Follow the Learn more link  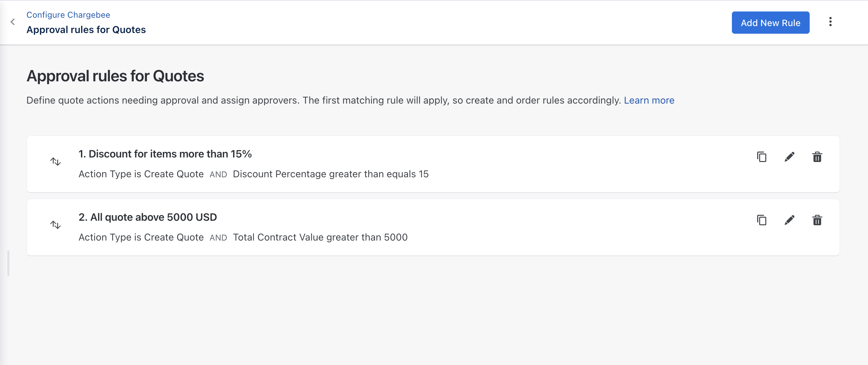(x=649, y=100)
